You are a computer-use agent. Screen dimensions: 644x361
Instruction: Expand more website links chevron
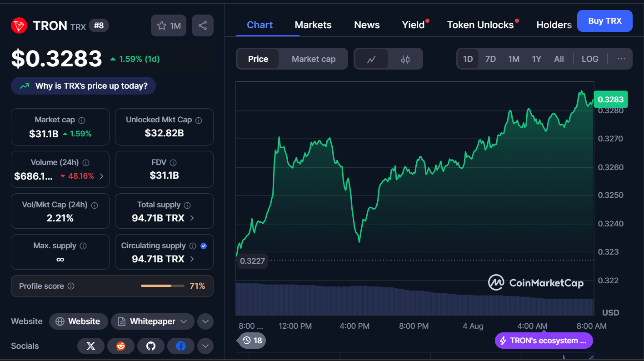[205, 321]
